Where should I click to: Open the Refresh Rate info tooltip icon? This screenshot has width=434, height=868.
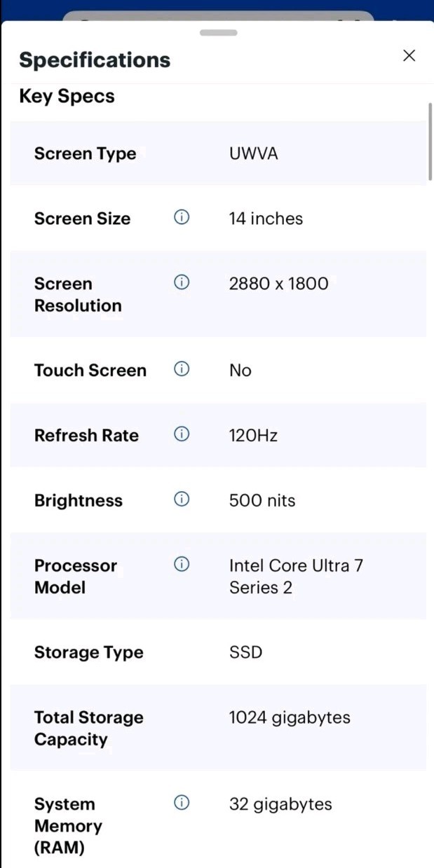[x=182, y=434]
